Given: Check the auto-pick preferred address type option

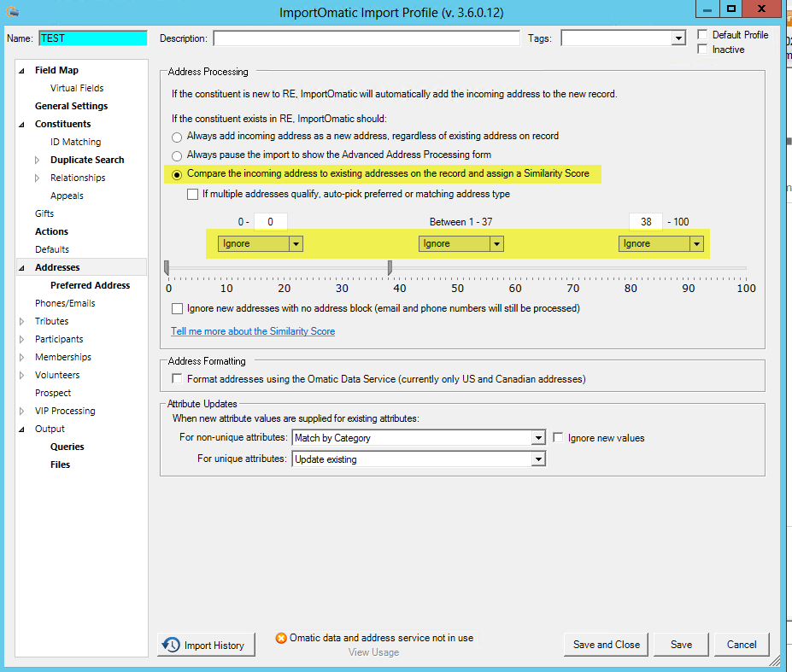Looking at the screenshot, I should point(192,194).
